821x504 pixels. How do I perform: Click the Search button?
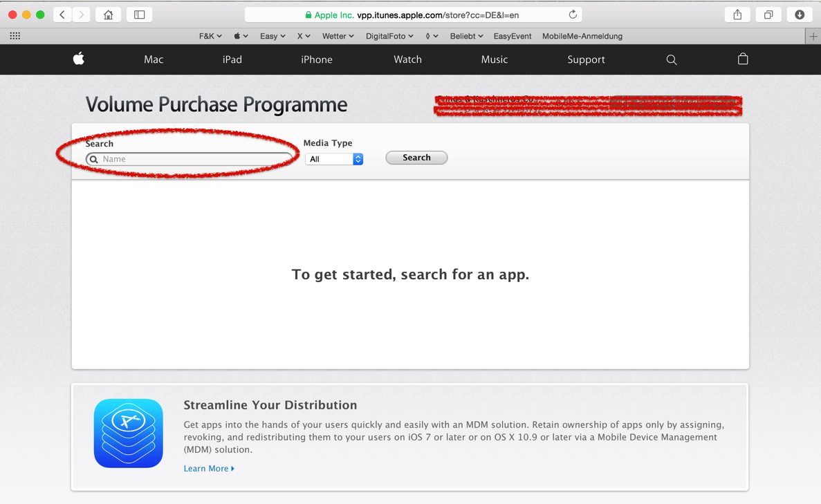[416, 158]
